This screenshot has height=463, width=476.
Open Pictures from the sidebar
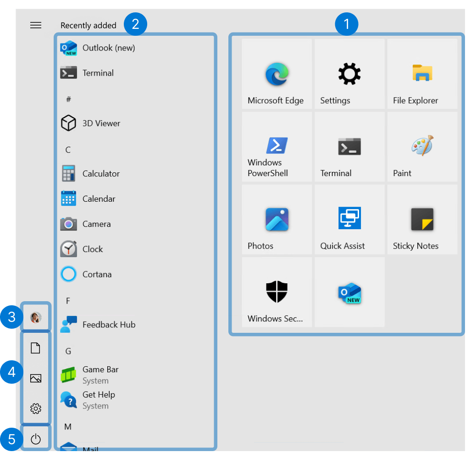click(35, 378)
